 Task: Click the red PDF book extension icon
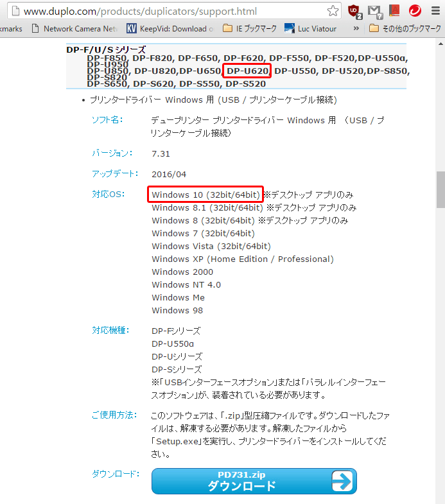394,11
